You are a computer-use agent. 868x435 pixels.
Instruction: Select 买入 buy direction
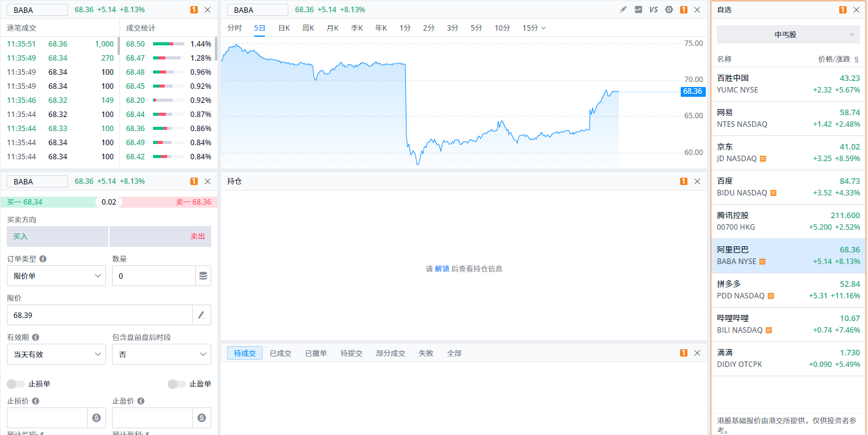58,236
